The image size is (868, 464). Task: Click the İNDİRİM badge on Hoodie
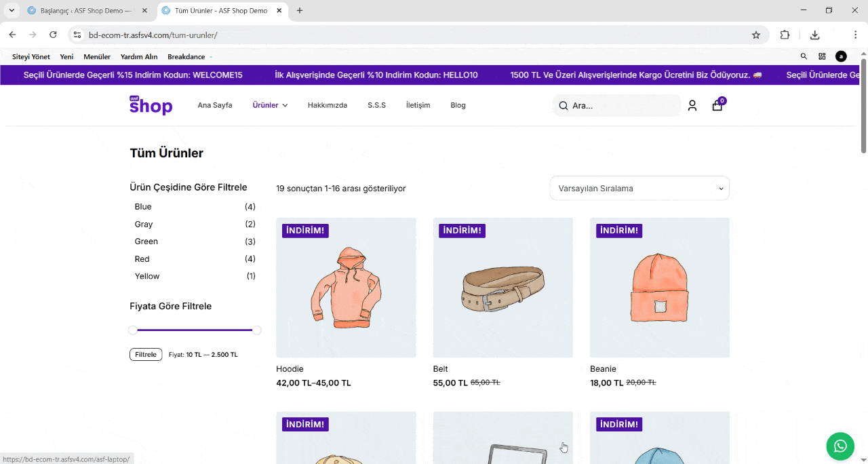305,231
